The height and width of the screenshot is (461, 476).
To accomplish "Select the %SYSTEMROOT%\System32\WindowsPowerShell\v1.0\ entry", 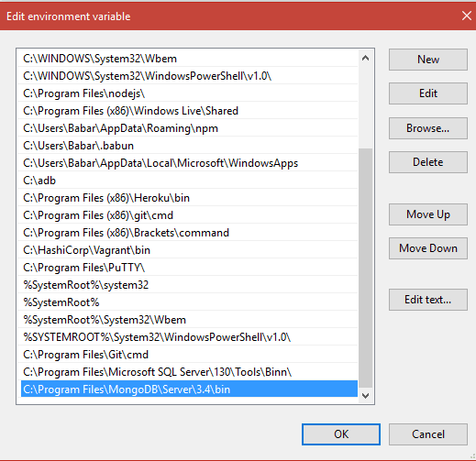I will pyautogui.click(x=188, y=337).
